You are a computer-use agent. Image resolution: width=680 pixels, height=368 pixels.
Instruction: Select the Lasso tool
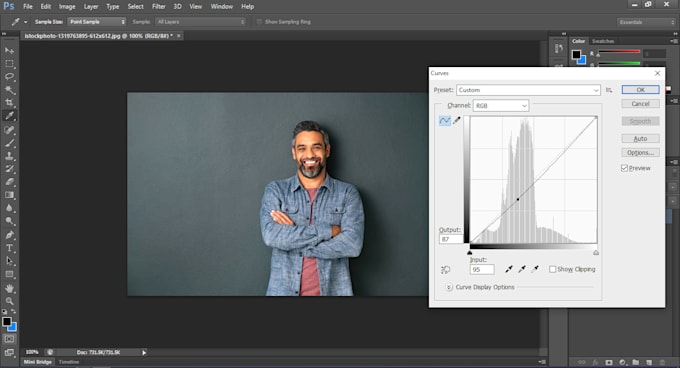[x=9, y=77]
